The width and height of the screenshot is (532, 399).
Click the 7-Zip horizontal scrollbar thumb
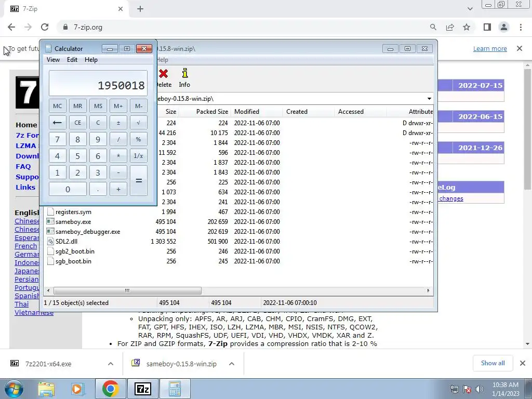tap(127, 290)
